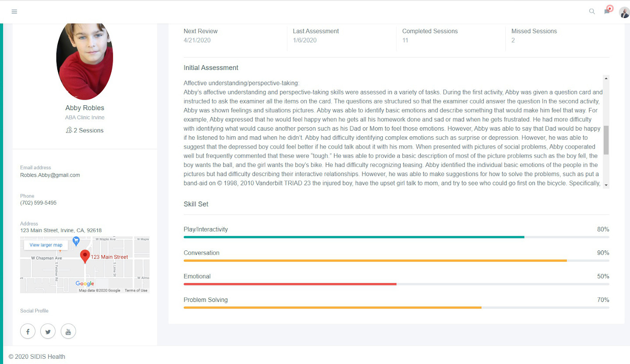Click the Initial Assessment scrollbar thumb

coord(606,140)
